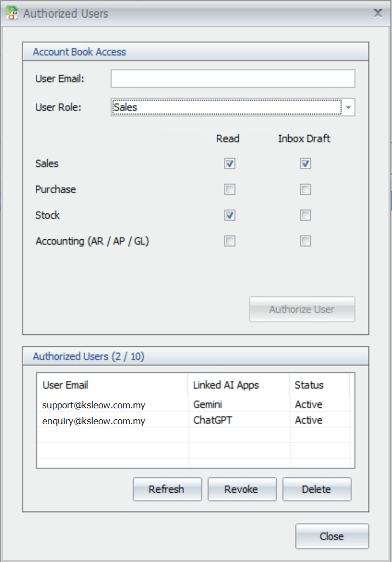Click the Stock row label
Image resolution: width=392 pixels, height=562 pixels.
47,215
